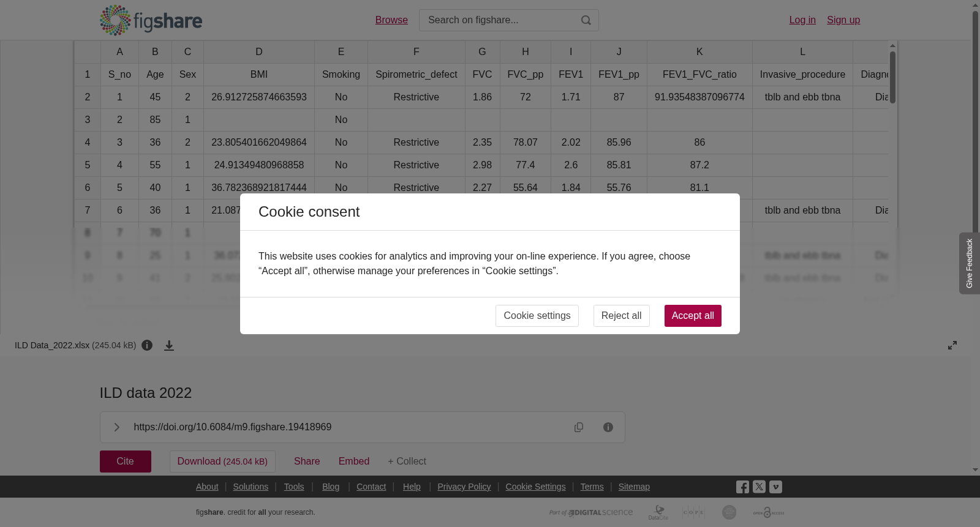Click the Smoking header cell

[341, 75]
